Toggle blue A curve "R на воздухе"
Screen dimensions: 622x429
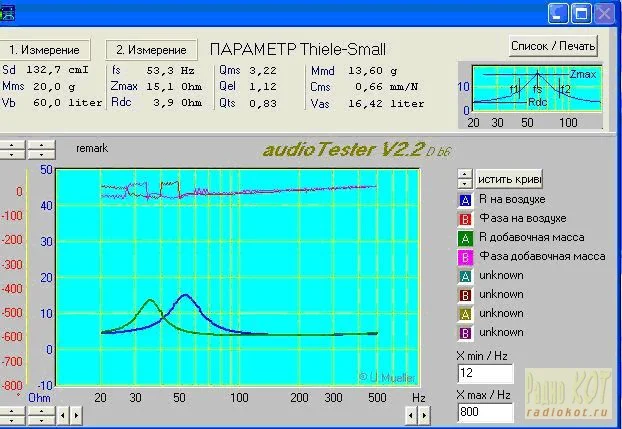pos(464,199)
